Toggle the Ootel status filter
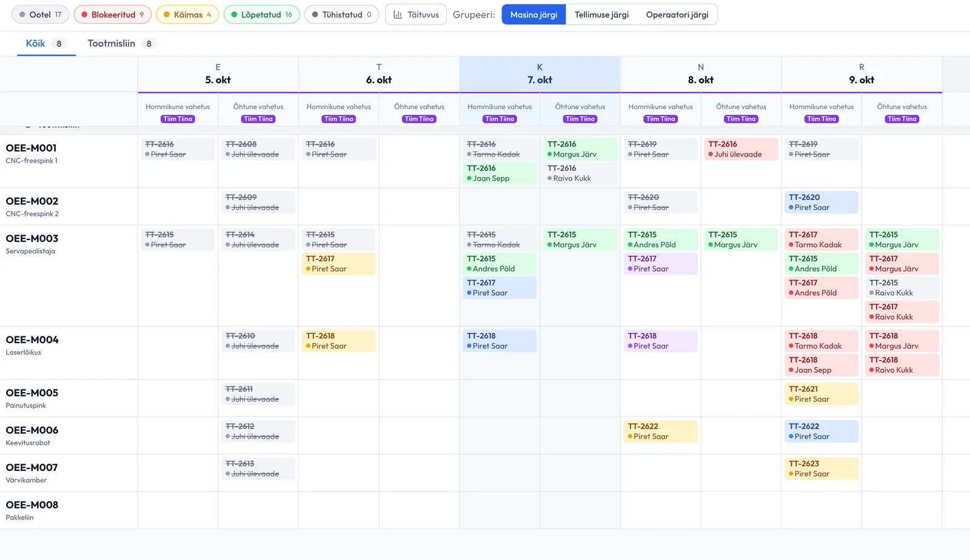The width and height of the screenshot is (970, 560). pos(41,15)
